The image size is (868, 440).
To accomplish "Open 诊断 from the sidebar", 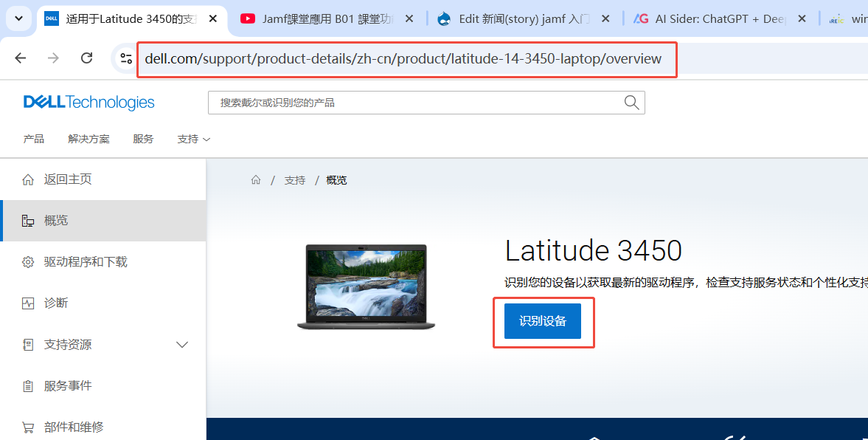I will tap(103, 303).
